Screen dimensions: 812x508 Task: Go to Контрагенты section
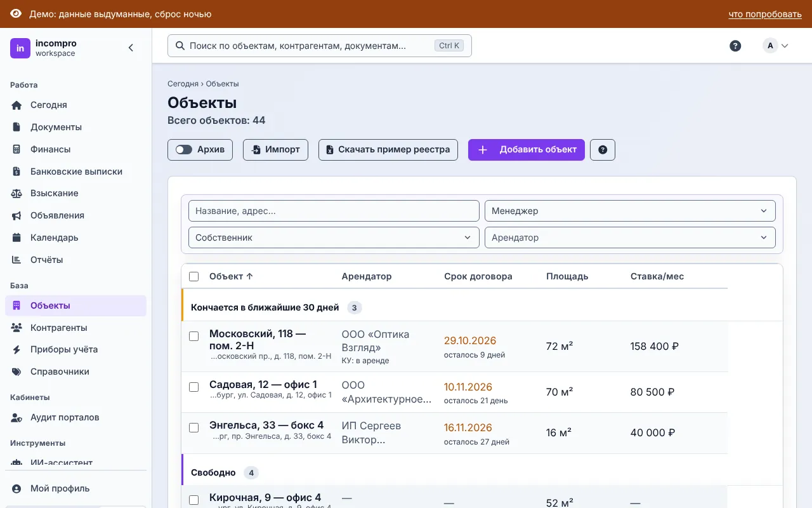click(x=75, y=328)
